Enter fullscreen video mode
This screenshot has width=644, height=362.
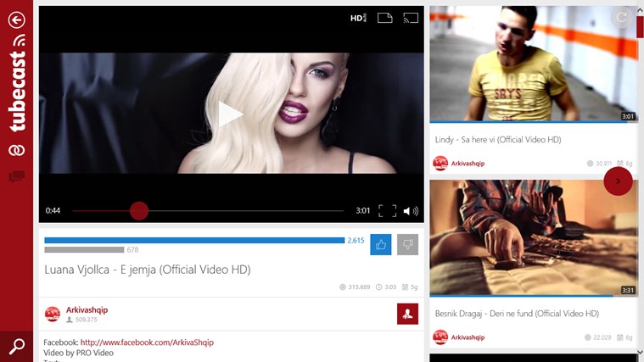[387, 210]
